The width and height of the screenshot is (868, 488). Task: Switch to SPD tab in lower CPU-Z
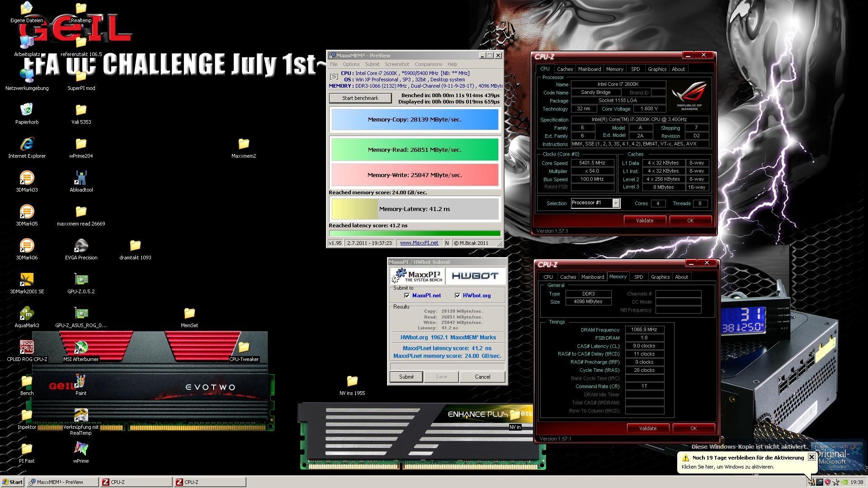pos(638,277)
